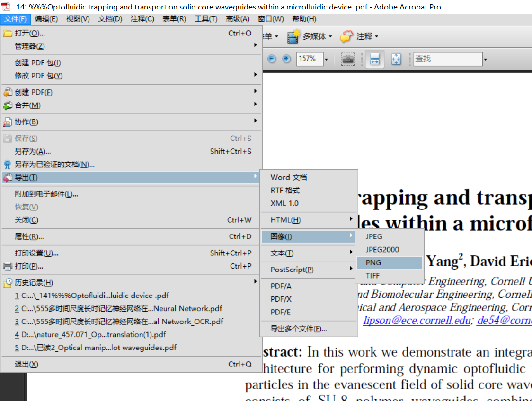Click 打印设置(U)... menu entry
Screen dimensions: 532x401
[x=131, y=253]
